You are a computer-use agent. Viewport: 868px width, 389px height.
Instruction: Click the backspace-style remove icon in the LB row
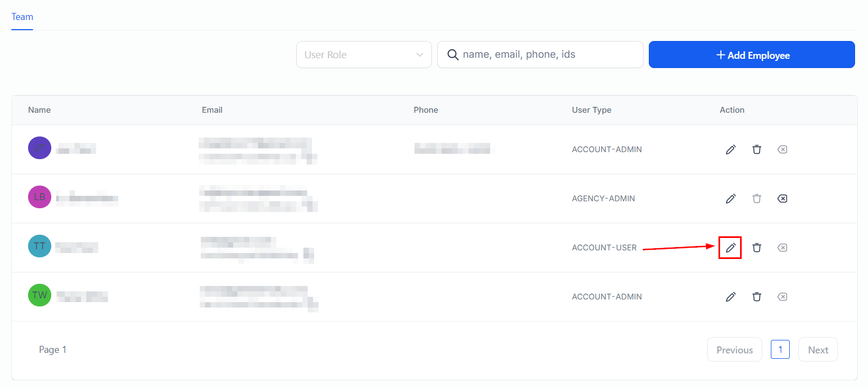click(782, 199)
